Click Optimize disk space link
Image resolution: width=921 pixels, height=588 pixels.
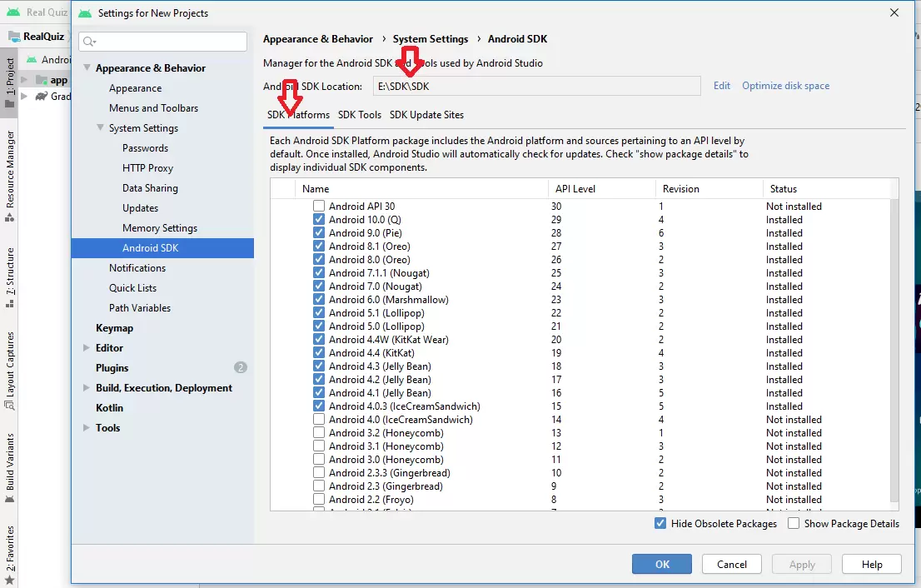click(x=785, y=86)
